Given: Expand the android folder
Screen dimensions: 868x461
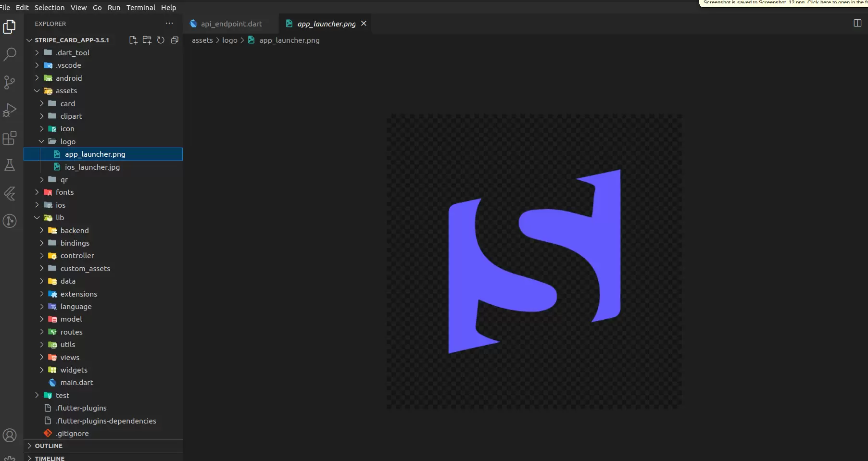Looking at the screenshot, I should pyautogui.click(x=103, y=78).
